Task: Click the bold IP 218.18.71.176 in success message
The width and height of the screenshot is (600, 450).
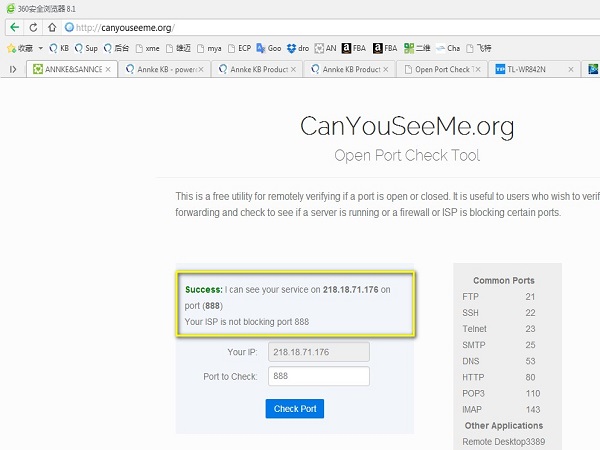Action: [x=351, y=290]
